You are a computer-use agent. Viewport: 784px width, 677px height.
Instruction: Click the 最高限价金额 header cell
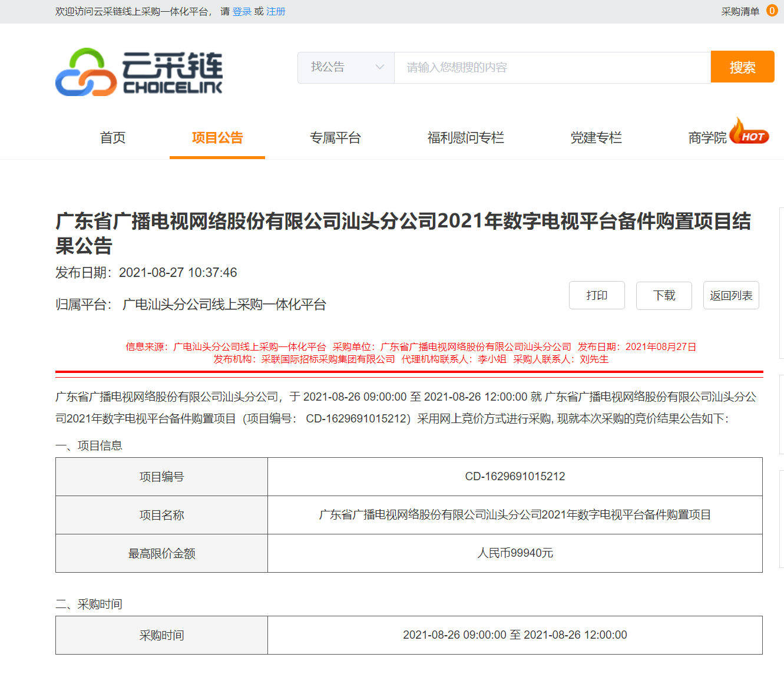tap(162, 553)
